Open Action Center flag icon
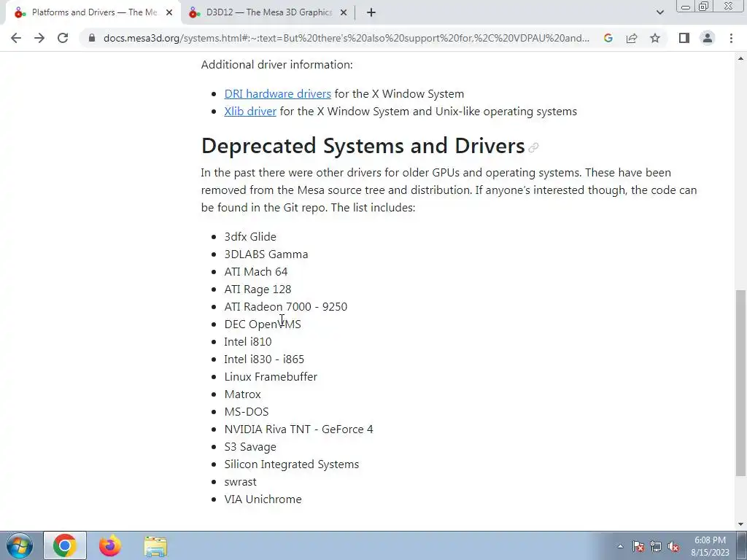 [x=638, y=546]
